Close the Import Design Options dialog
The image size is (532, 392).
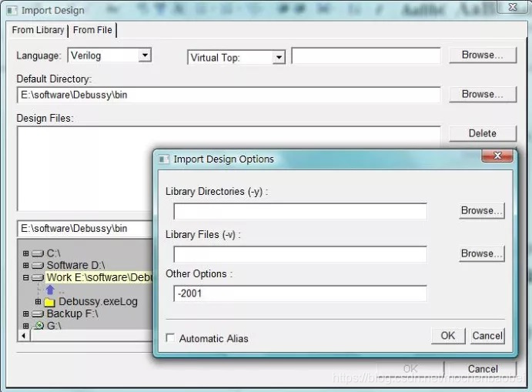pos(497,156)
